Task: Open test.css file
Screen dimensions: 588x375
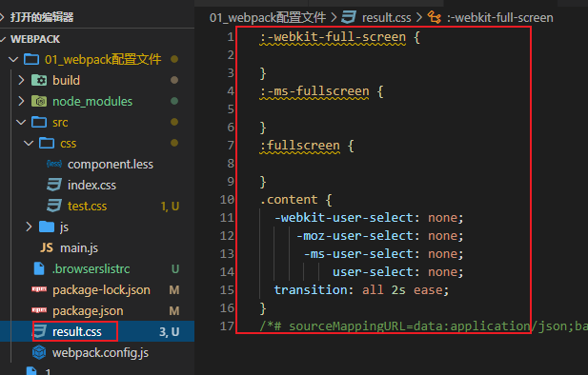Action: pyautogui.click(x=87, y=206)
